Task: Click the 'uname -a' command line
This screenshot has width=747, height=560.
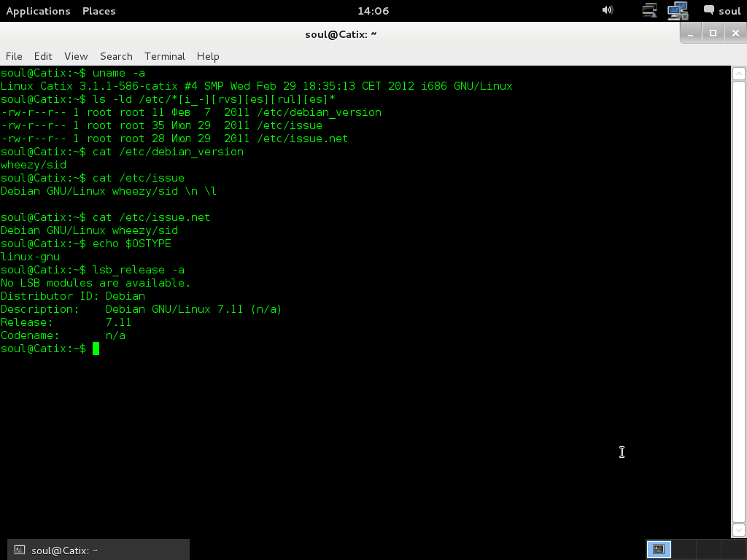Action: [73, 73]
